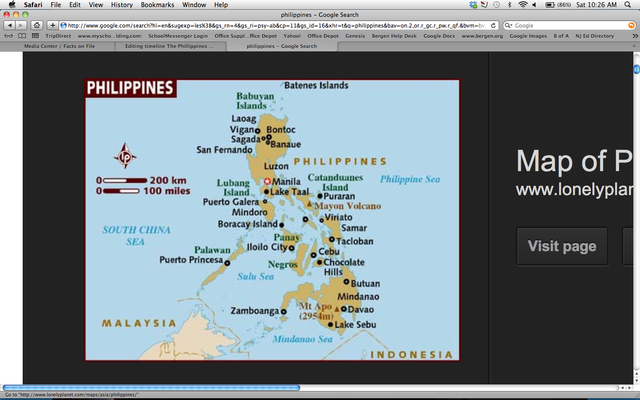The height and width of the screenshot is (400, 640).
Task: Open the Bergen Help Desk bookmark
Action: point(394,36)
